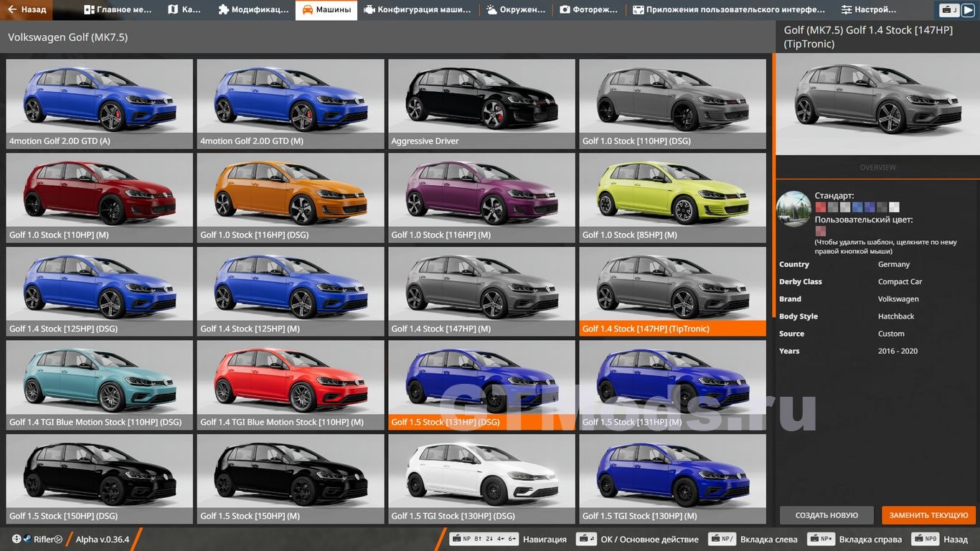
Task: Click the Body Style value Hatchback
Action: click(896, 316)
